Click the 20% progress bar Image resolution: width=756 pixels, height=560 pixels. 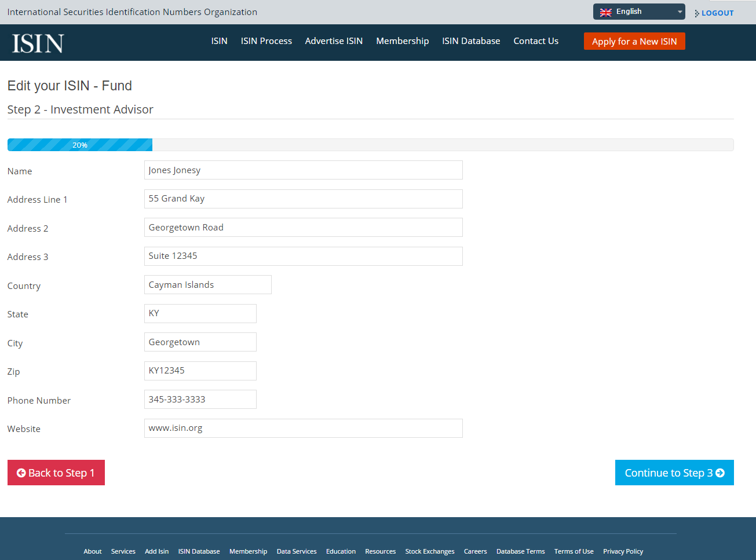pyautogui.click(x=79, y=145)
